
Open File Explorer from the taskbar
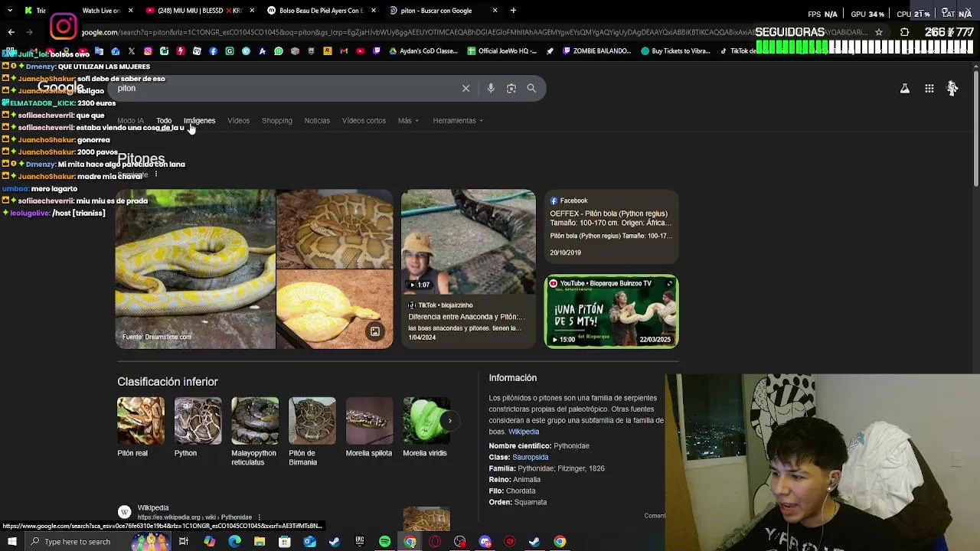[260, 542]
